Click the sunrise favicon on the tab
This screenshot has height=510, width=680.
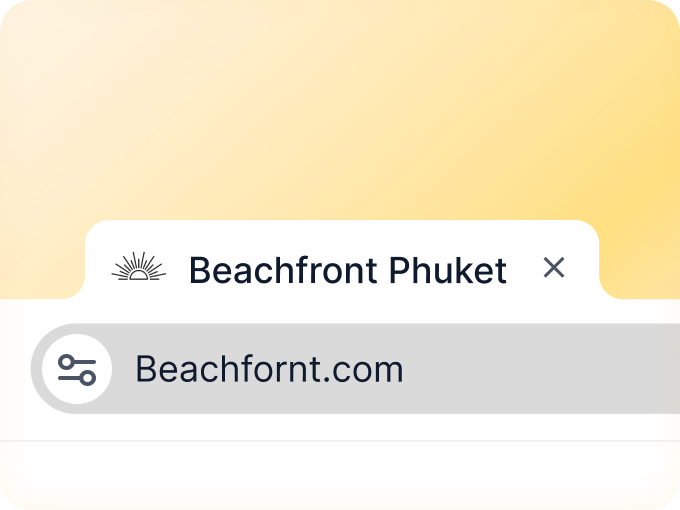[138, 267]
